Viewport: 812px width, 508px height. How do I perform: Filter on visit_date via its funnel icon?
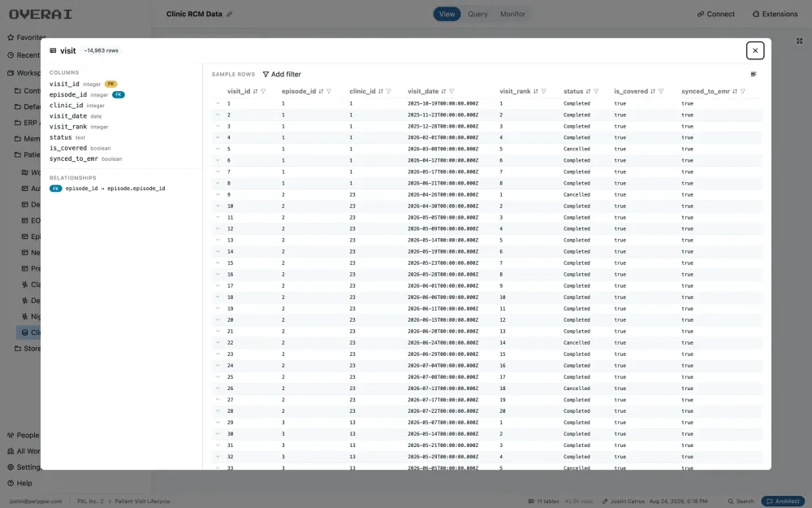tap(451, 91)
